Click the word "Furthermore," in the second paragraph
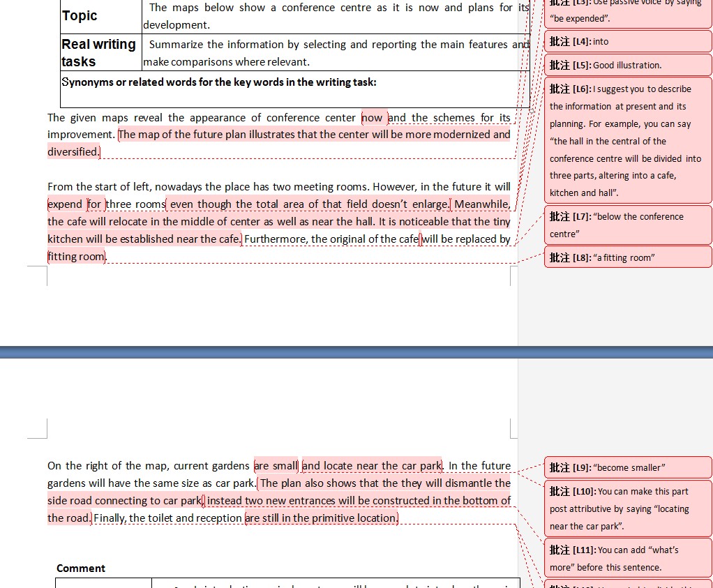 point(276,239)
